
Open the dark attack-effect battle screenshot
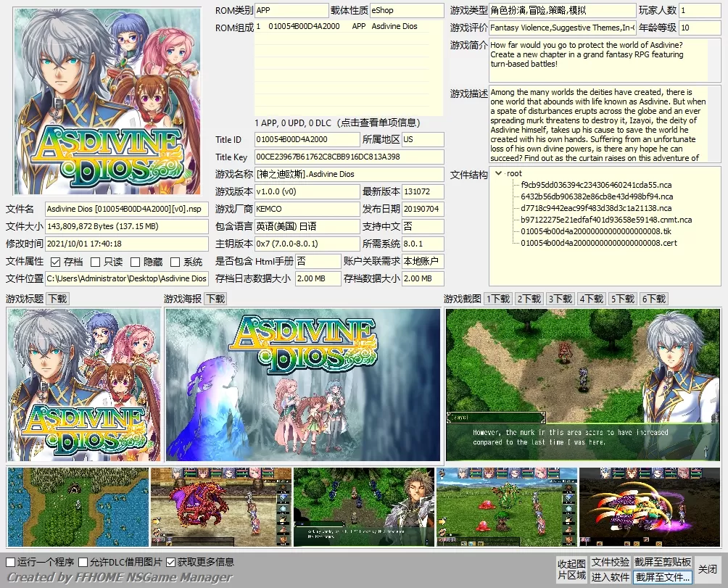(650, 507)
